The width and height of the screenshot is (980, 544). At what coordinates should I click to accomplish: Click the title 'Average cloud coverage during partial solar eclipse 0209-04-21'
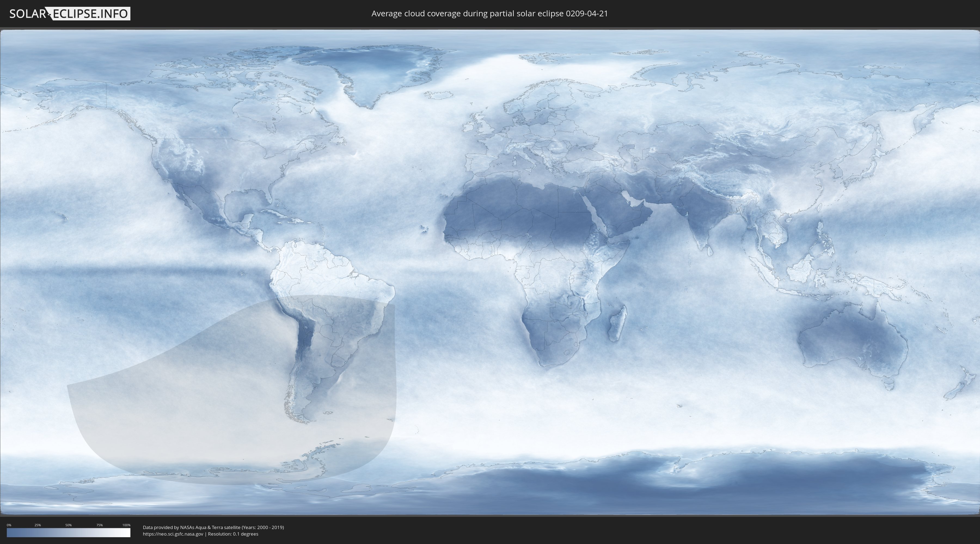(x=490, y=14)
